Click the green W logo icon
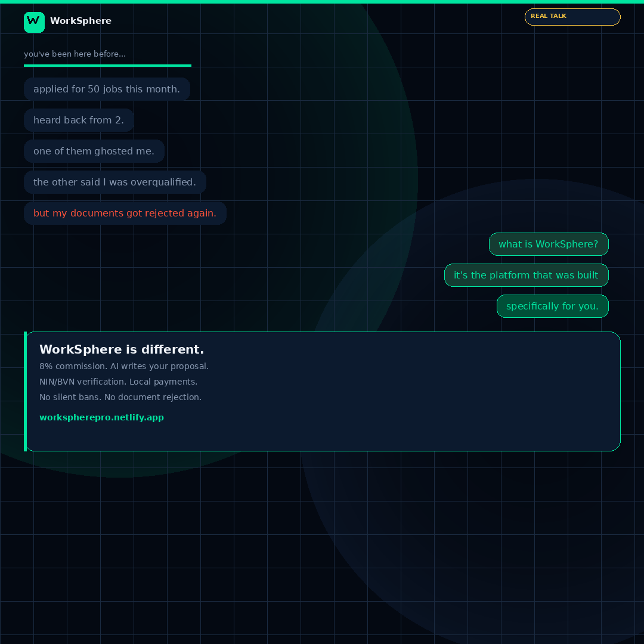This screenshot has height=644, width=644. coord(34,22)
